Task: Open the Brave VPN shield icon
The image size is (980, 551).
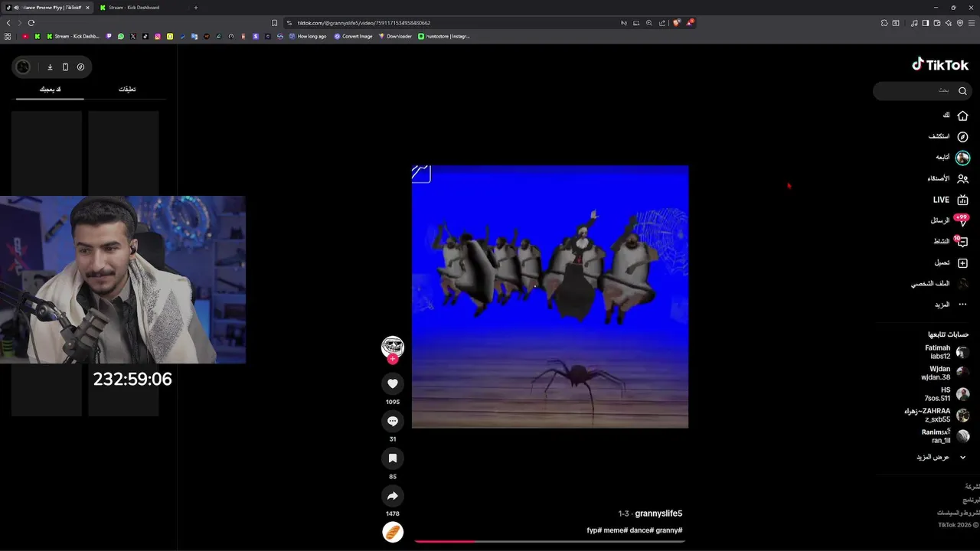Action: coord(960,23)
